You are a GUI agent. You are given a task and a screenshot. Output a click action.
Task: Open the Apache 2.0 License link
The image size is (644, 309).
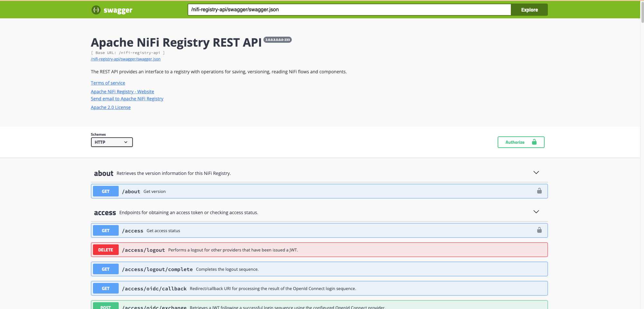[111, 107]
